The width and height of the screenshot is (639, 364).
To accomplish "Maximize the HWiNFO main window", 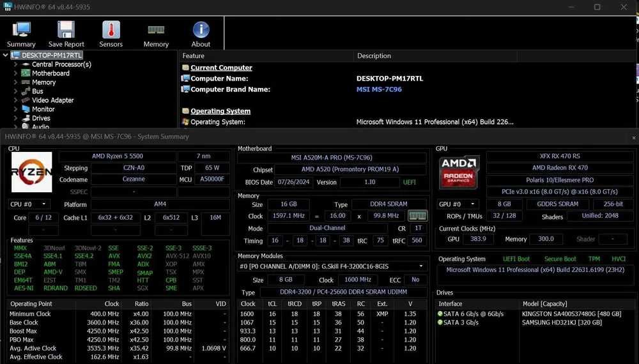I will [597, 7].
